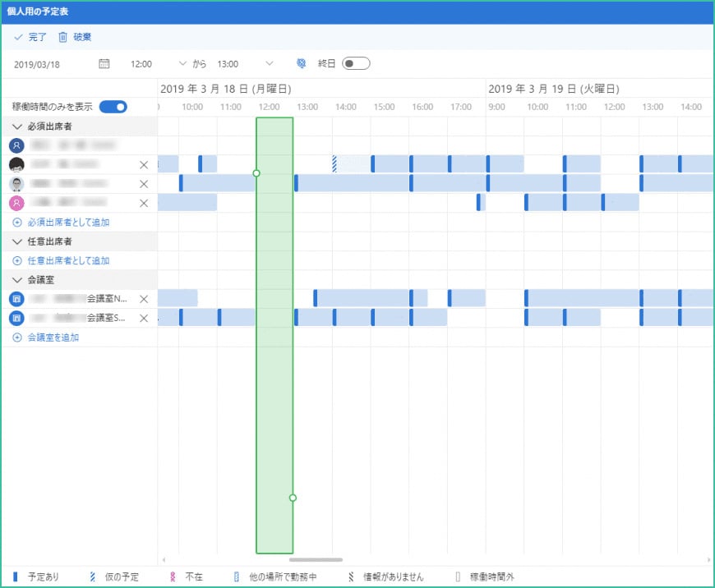This screenshot has width=715, height=588.
Task: Click the first attendee's avatar icon
Action: [17, 145]
